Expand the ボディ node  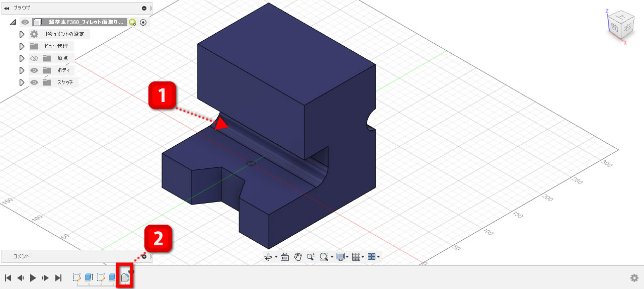22,70
